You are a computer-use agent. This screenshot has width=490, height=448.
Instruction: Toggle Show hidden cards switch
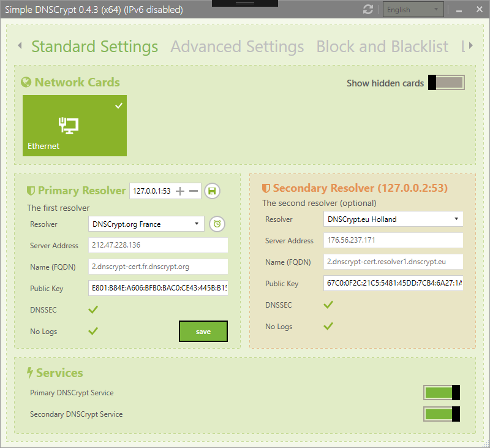click(x=446, y=82)
